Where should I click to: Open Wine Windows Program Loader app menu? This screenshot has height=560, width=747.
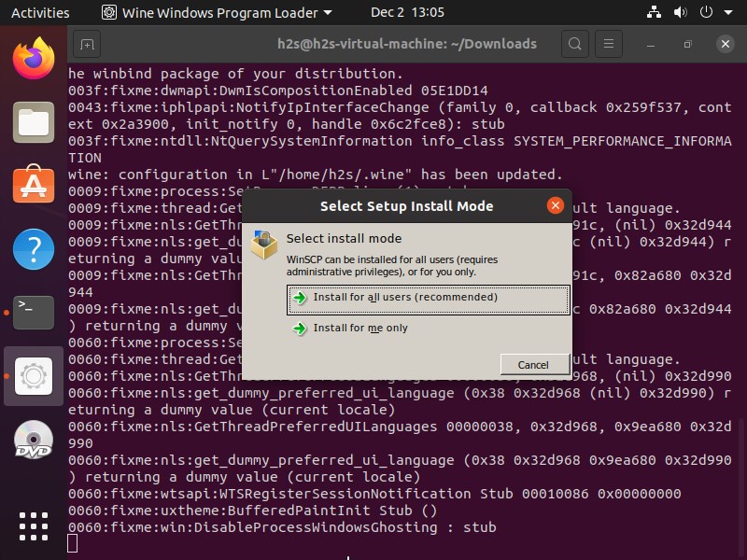(x=218, y=13)
